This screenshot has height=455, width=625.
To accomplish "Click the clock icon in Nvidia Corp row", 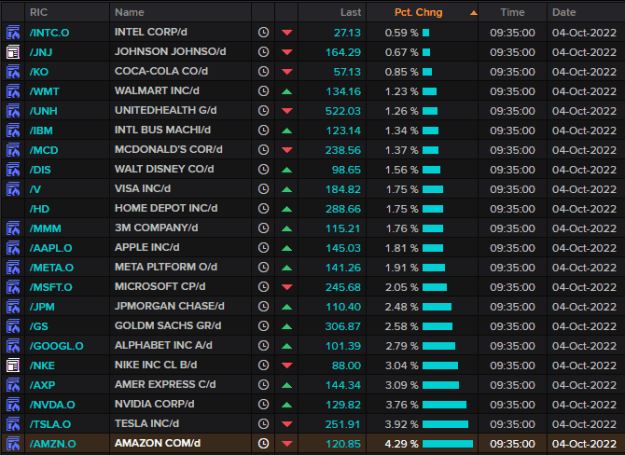I will point(263,404).
